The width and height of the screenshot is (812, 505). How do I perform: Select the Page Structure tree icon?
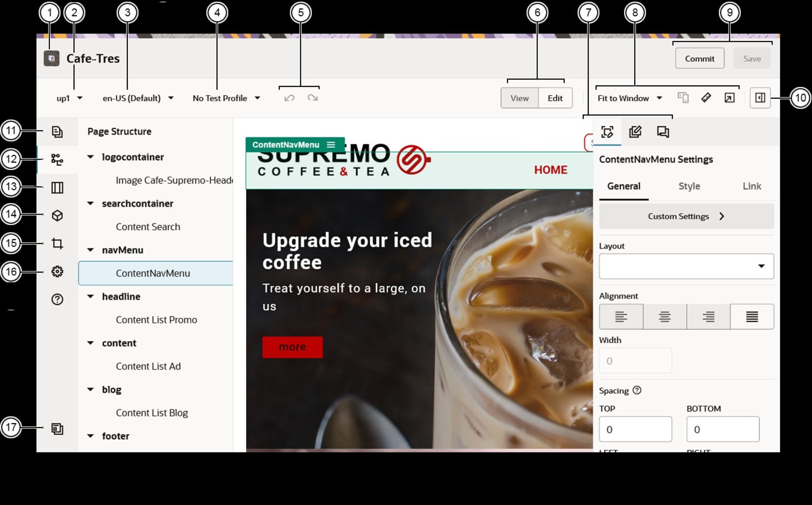pos(57,159)
